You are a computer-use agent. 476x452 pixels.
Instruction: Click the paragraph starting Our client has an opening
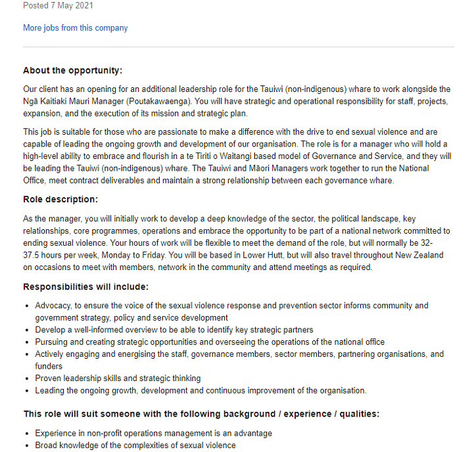pyautogui.click(x=237, y=101)
